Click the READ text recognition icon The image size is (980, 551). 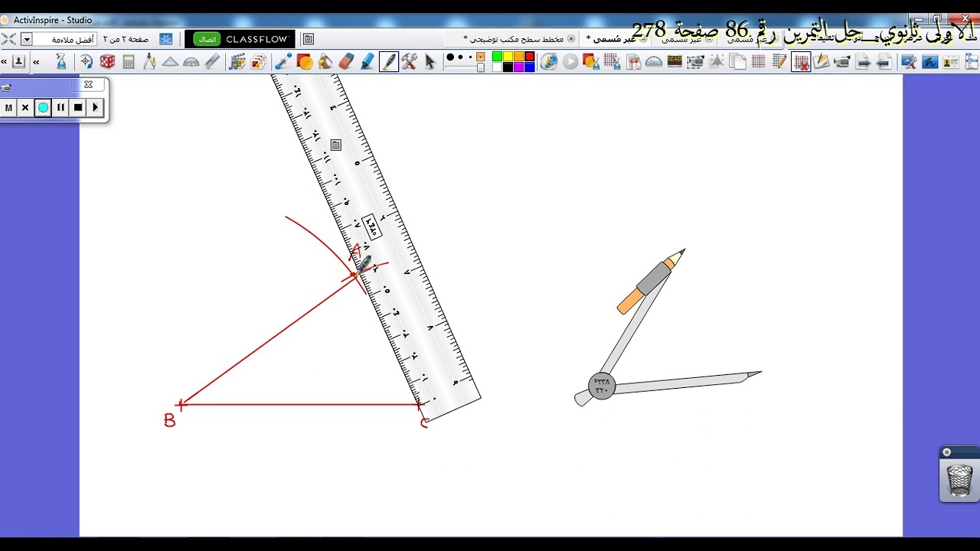point(675,61)
